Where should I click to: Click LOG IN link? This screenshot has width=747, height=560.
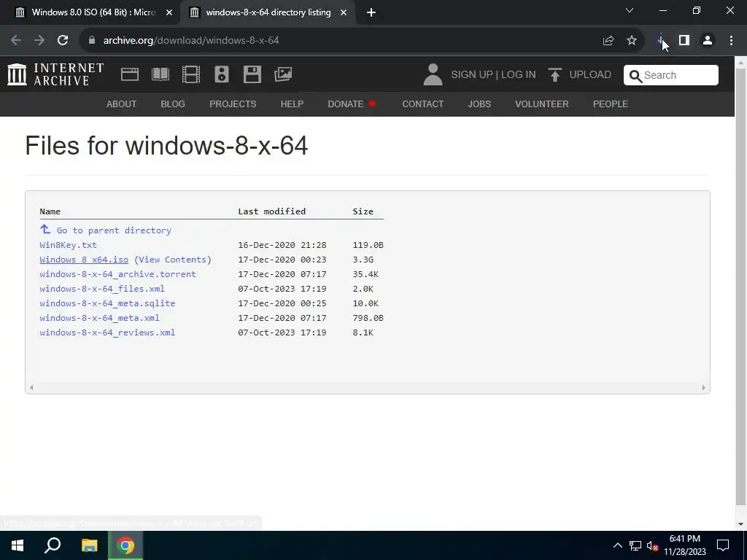519,75
